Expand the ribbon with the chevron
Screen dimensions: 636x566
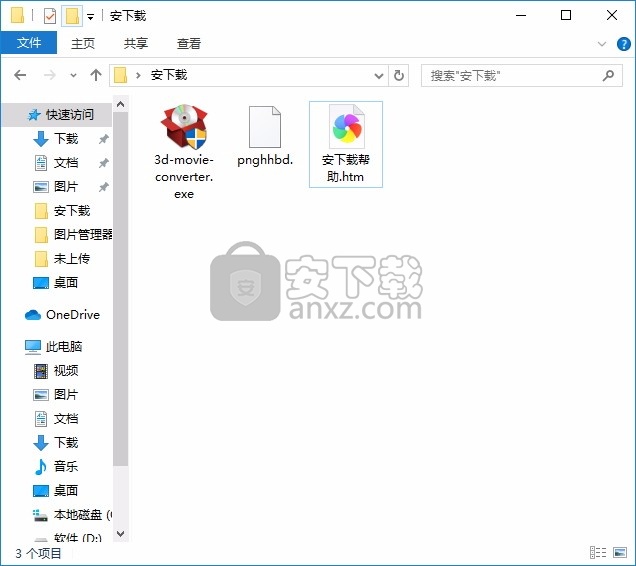pos(602,43)
